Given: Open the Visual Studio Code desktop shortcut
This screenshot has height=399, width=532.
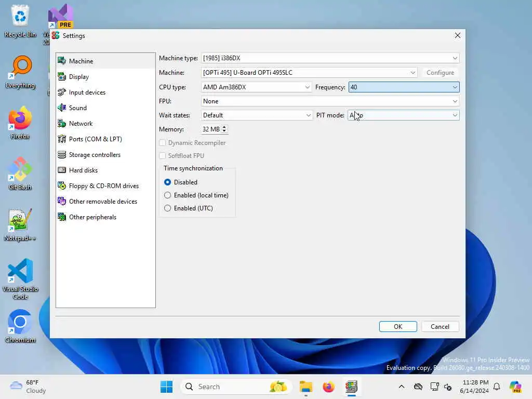Looking at the screenshot, I should pyautogui.click(x=20, y=279).
